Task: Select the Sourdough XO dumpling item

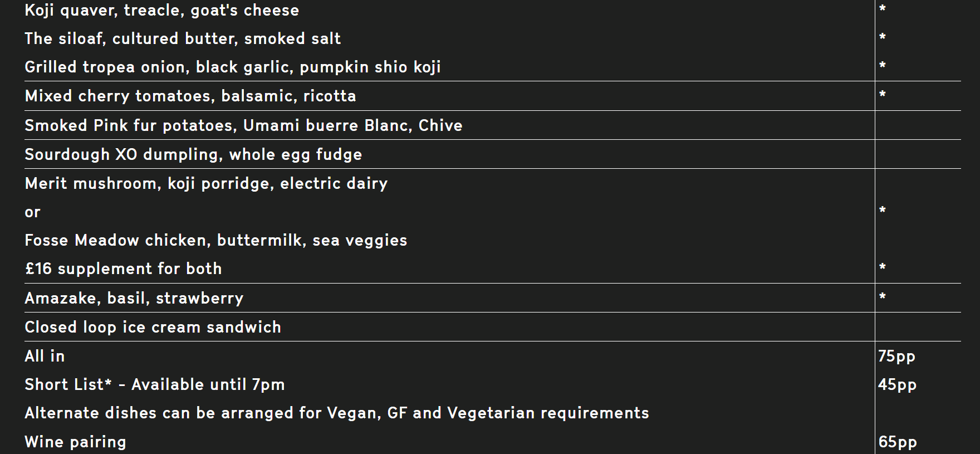Action: pyautogui.click(x=193, y=155)
